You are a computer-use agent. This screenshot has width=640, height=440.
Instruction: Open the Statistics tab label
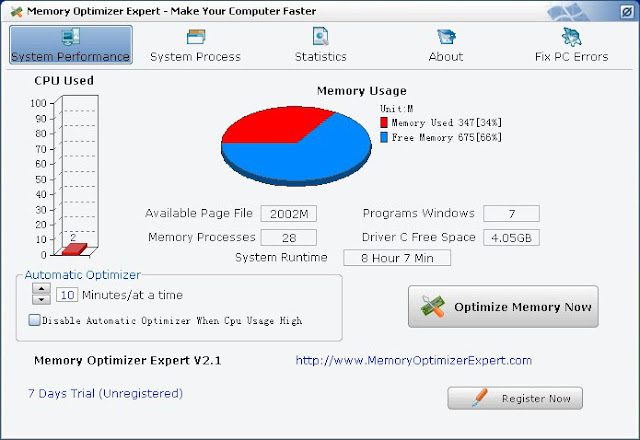[x=320, y=57]
